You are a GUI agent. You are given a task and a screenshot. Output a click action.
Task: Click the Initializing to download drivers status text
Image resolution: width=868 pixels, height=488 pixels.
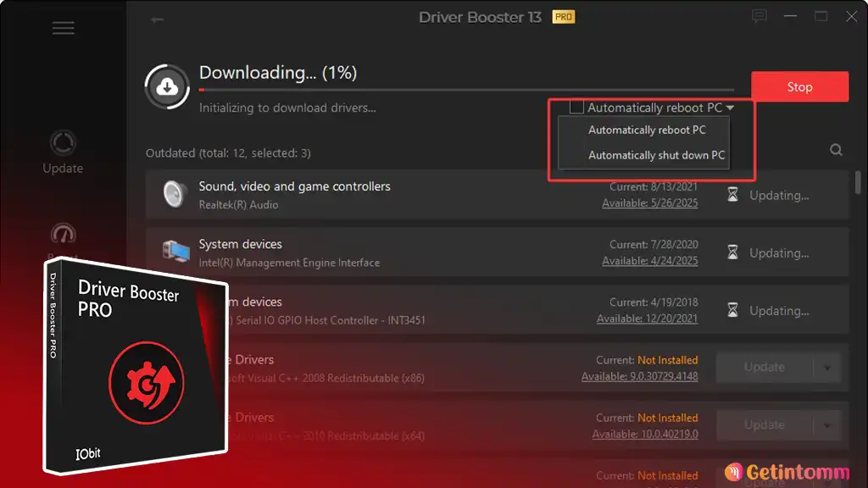pos(287,108)
